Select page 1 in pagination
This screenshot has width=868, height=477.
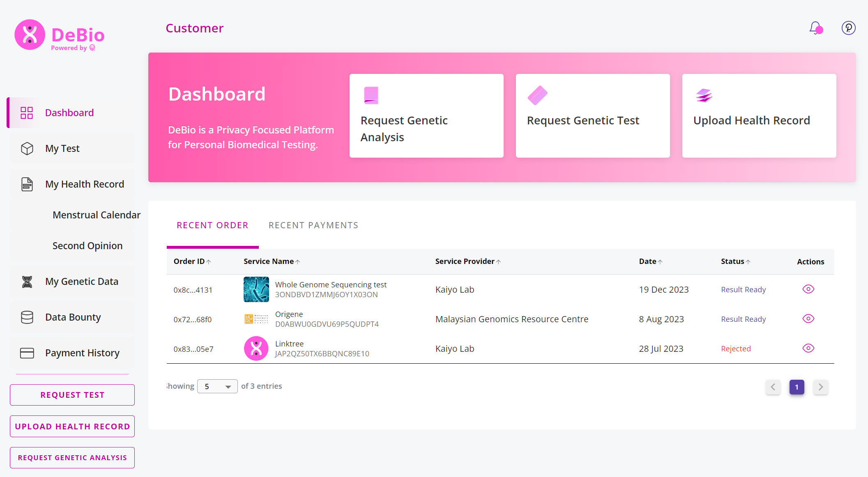tap(797, 387)
